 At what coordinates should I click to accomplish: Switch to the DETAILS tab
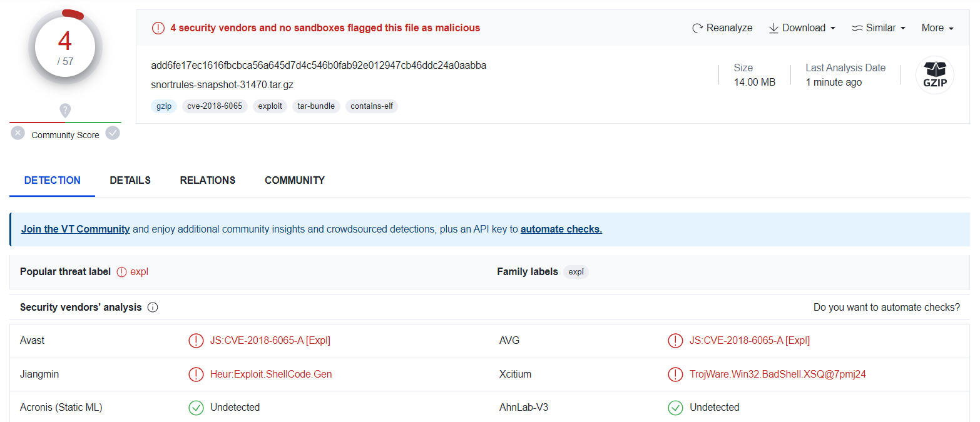pos(130,181)
